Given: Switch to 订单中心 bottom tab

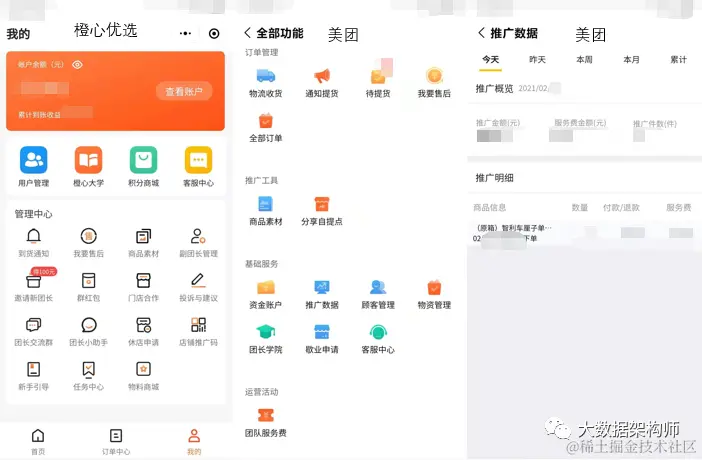Looking at the screenshot, I should [116, 441].
